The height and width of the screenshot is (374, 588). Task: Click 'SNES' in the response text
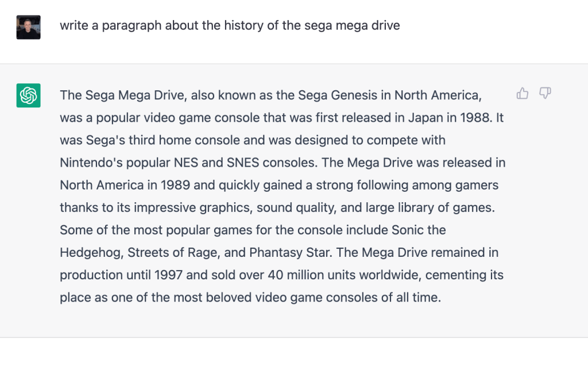pyautogui.click(x=241, y=163)
